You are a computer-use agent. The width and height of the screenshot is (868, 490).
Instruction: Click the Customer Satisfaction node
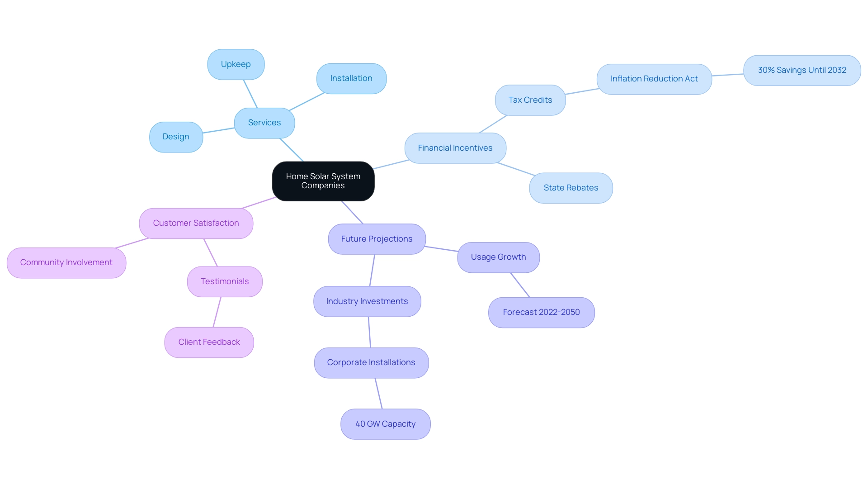click(195, 223)
